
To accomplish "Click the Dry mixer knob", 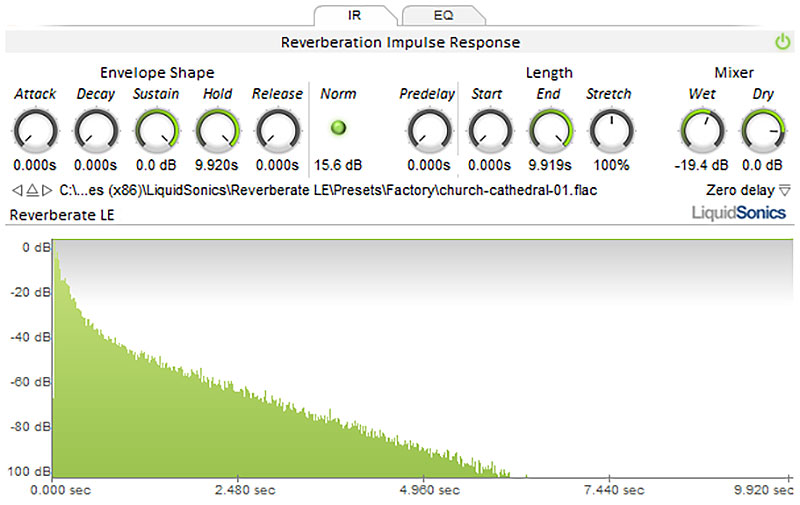I will 763,131.
